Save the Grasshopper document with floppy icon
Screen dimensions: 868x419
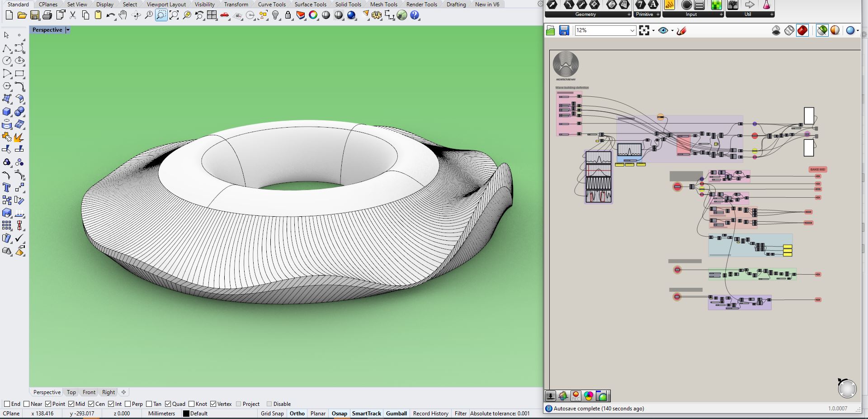pyautogui.click(x=564, y=30)
